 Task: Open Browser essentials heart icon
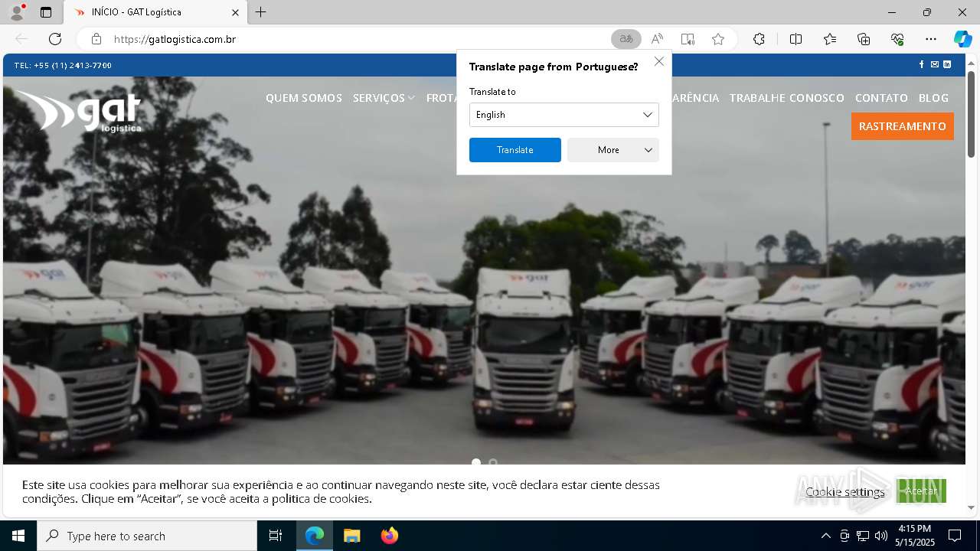tap(897, 39)
